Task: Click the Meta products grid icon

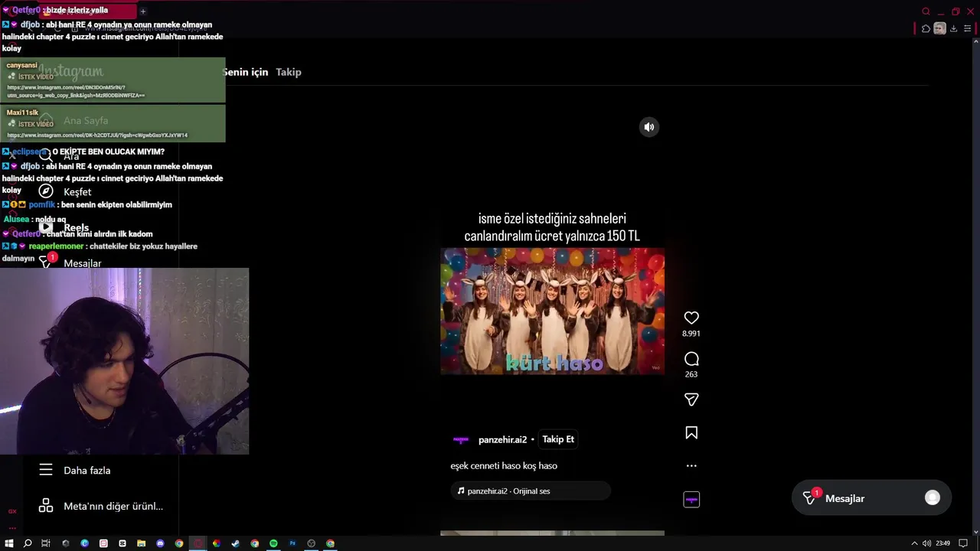Action: (x=46, y=506)
